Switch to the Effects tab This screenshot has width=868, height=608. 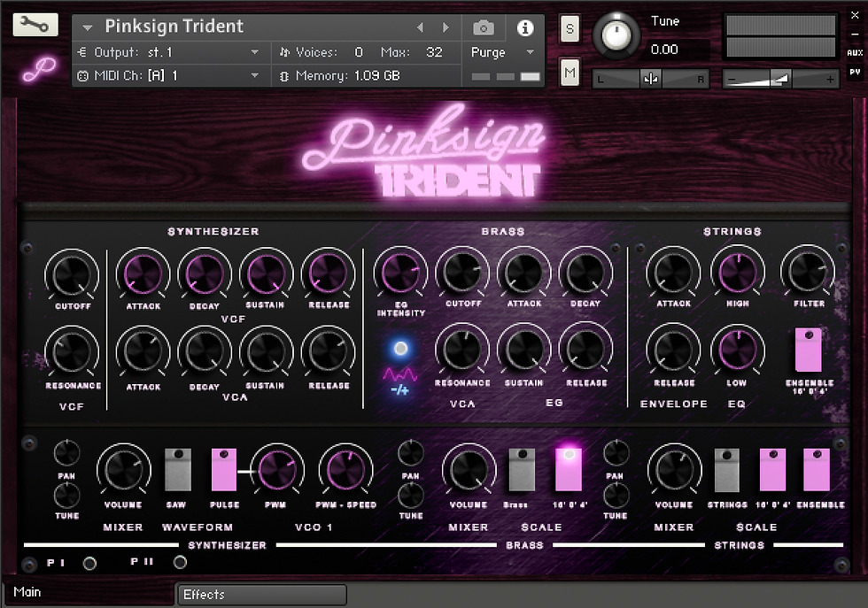[x=262, y=595]
